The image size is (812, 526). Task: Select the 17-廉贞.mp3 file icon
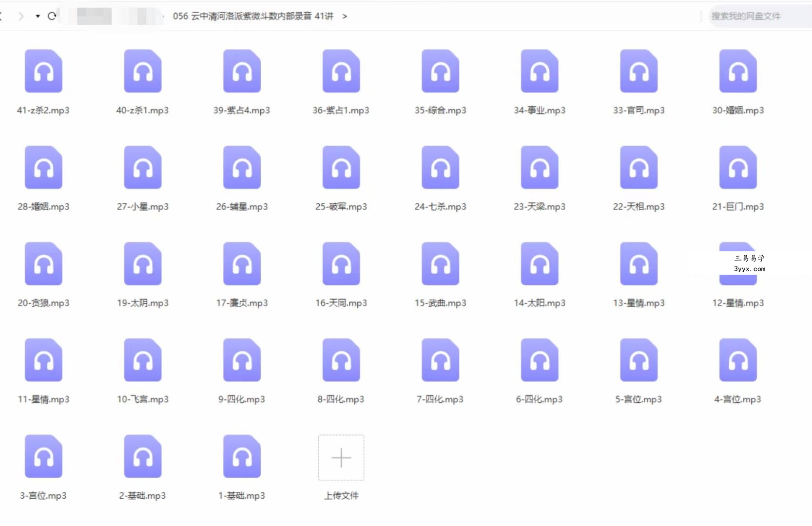242,264
